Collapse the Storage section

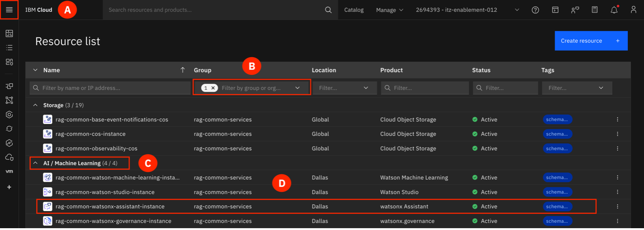tap(36, 105)
